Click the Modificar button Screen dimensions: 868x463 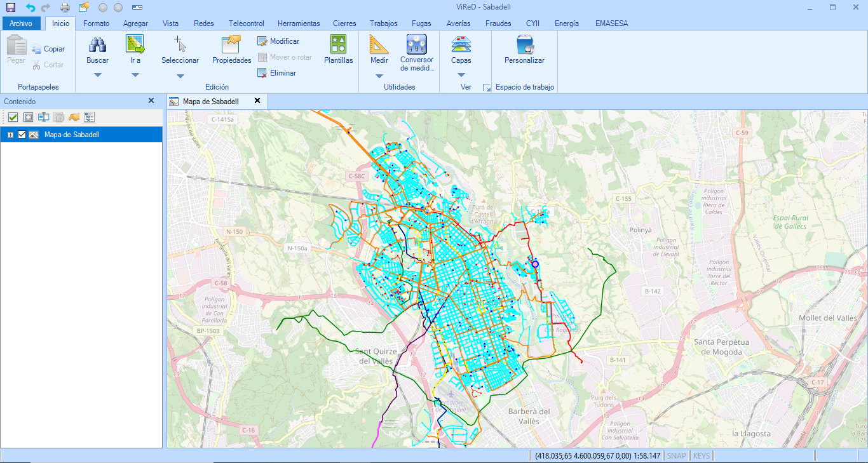coord(278,41)
